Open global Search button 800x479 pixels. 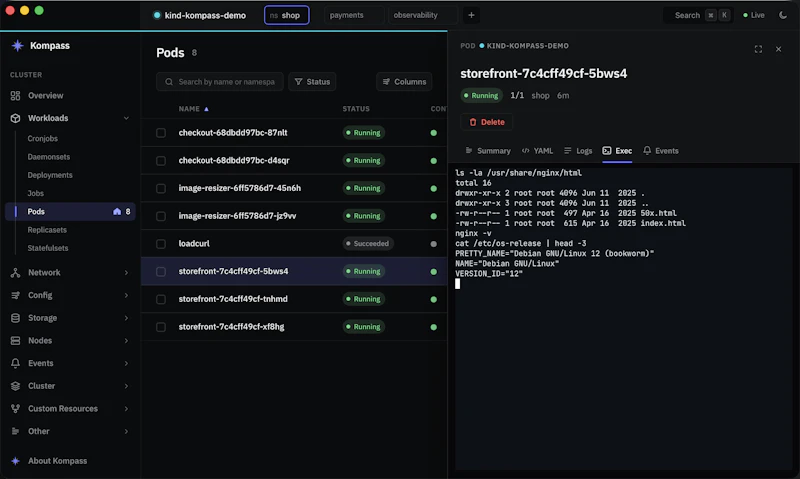[x=698, y=15]
